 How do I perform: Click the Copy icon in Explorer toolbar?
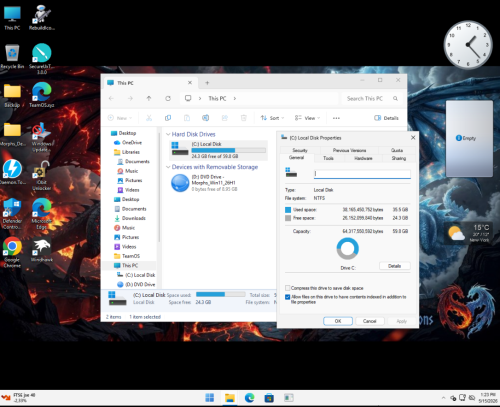(168, 118)
